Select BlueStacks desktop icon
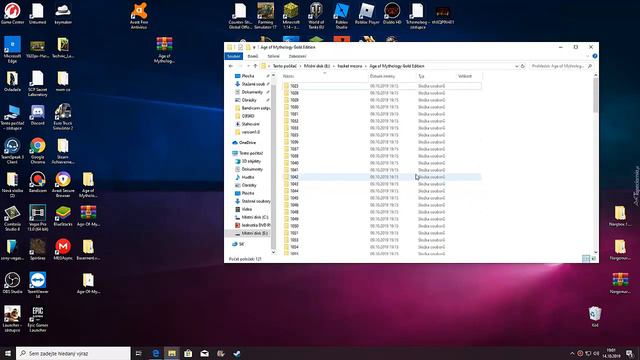The image size is (640, 360). tap(63, 216)
